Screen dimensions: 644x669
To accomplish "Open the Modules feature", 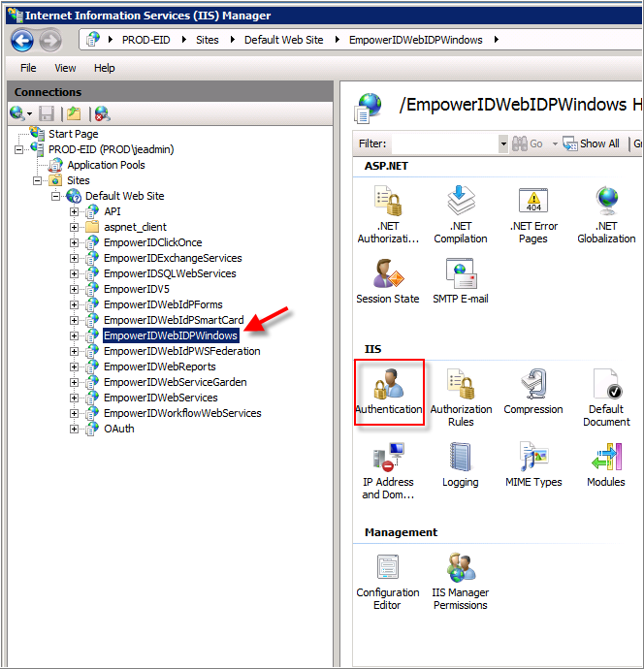I will pos(606,464).
